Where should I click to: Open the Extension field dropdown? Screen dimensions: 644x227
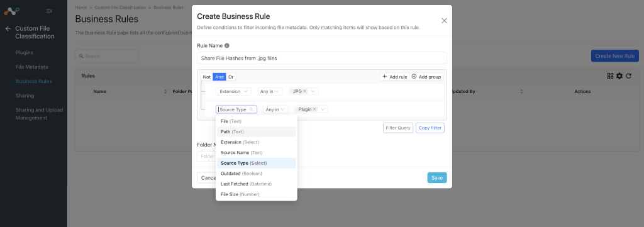(x=233, y=92)
